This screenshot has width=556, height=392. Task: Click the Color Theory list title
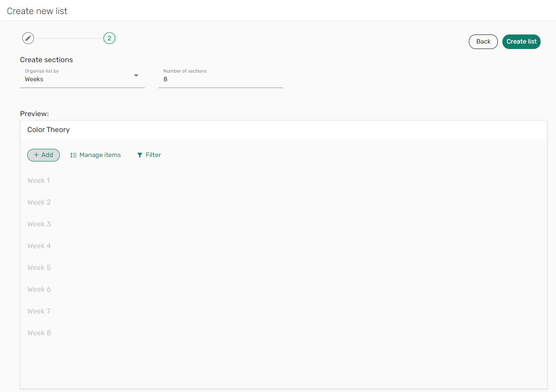pos(49,130)
